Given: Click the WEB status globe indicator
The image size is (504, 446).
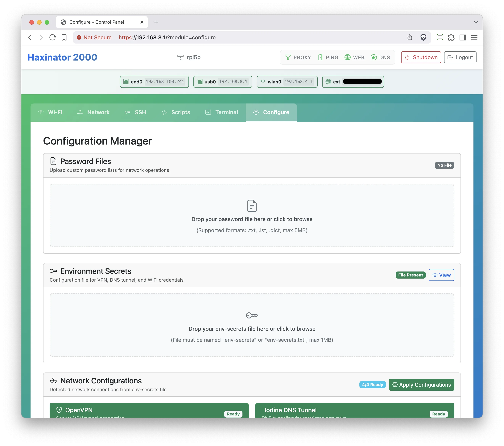Looking at the screenshot, I should pos(354,57).
